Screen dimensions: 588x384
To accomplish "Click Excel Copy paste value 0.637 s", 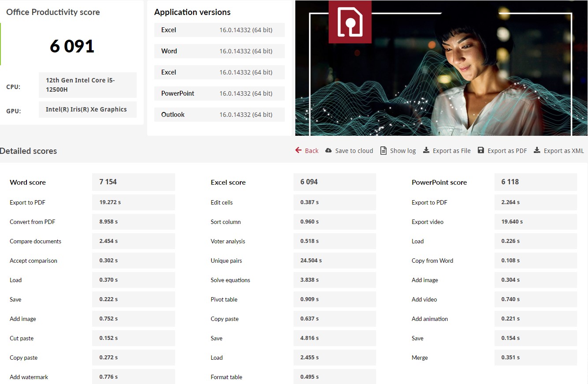I will tap(335, 319).
